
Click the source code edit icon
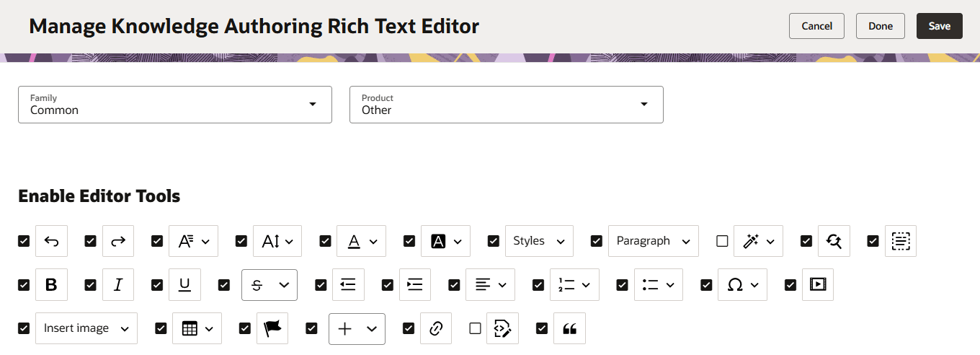pyautogui.click(x=502, y=328)
